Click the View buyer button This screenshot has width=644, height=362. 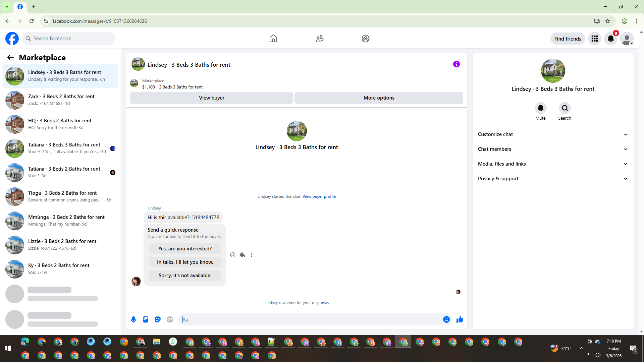tap(211, 98)
